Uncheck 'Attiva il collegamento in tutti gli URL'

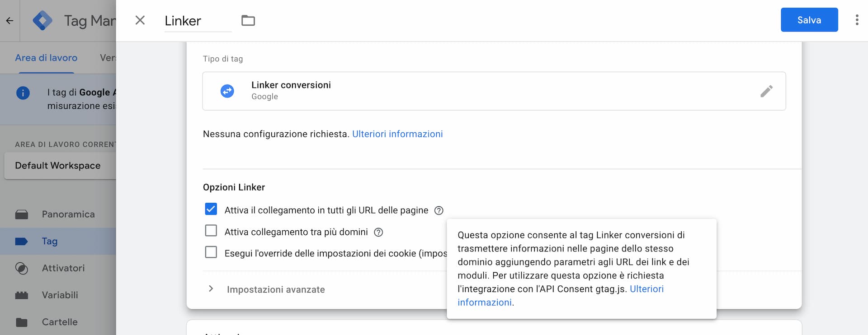211,209
